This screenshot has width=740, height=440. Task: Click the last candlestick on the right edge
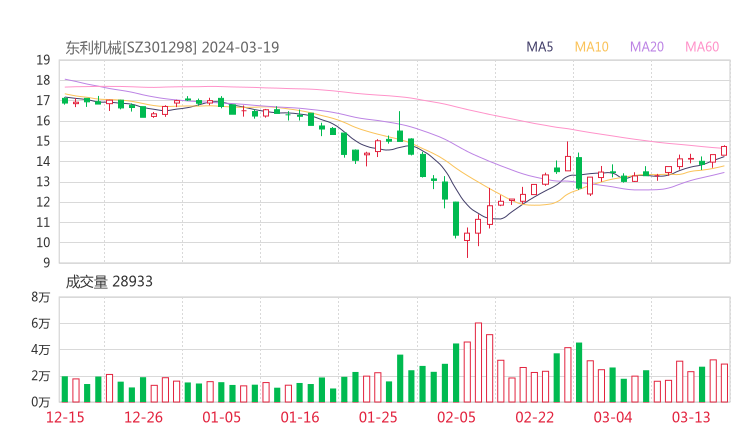[x=724, y=151]
